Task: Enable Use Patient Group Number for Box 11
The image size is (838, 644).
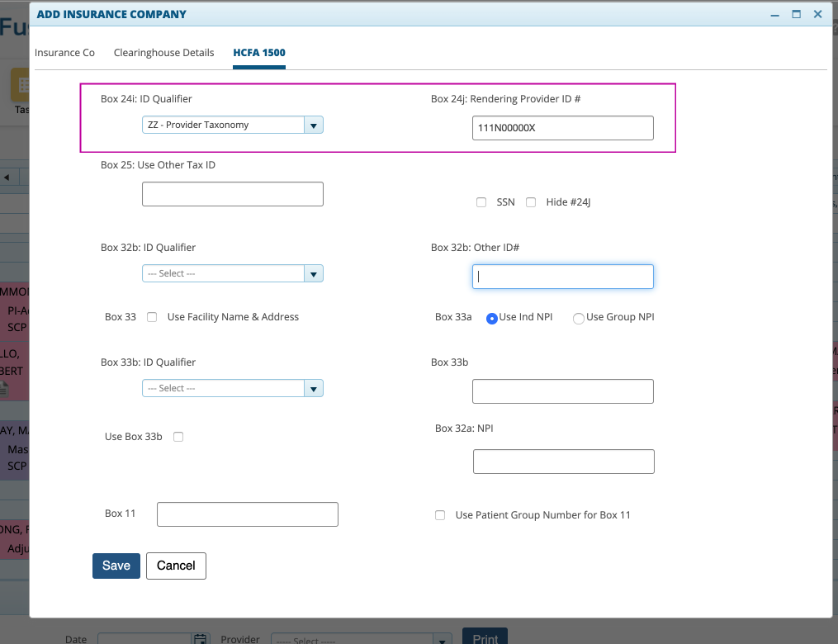Action: (x=440, y=514)
